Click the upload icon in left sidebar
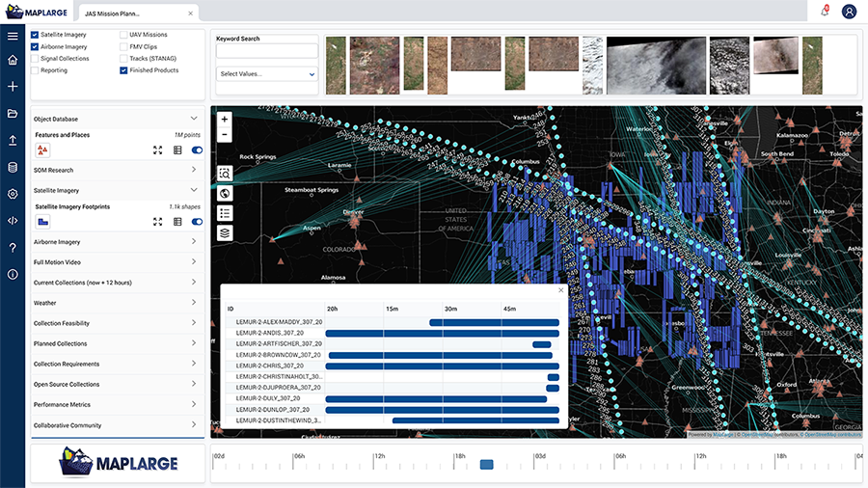Screen dimensions: 868x488 pos(13,140)
